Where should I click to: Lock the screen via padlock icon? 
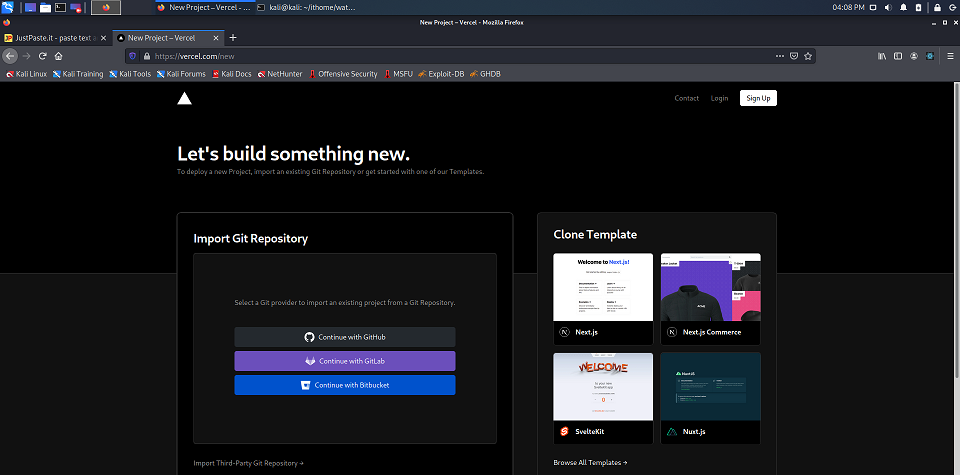(938, 7)
